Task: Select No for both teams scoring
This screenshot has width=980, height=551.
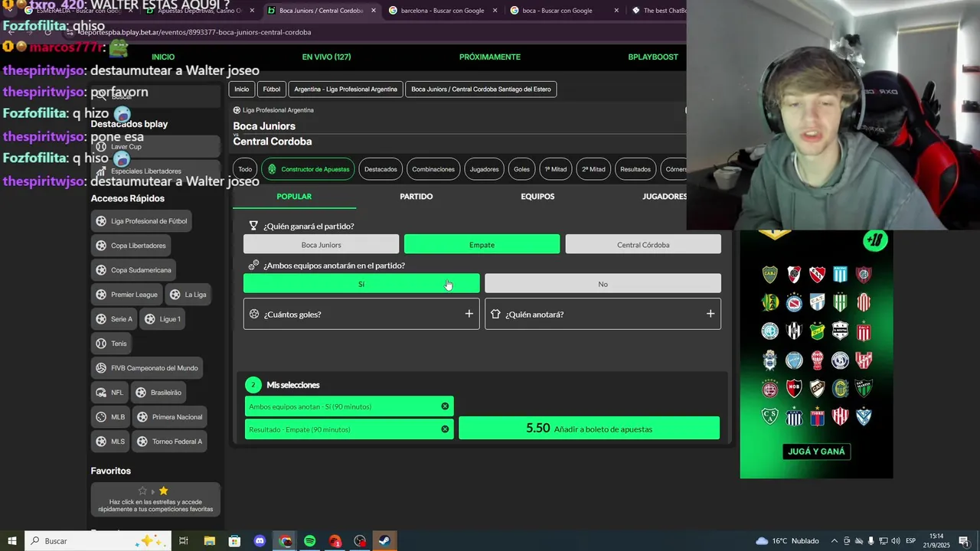Action: [x=603, y=283]
